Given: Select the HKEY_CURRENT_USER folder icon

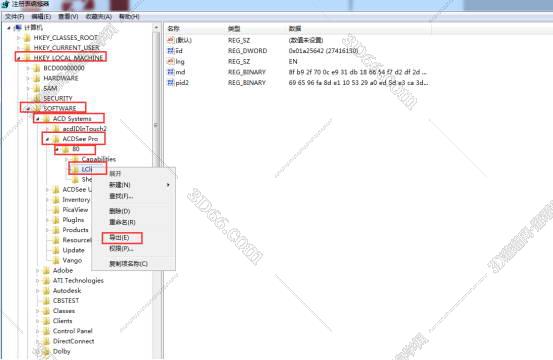Looking at the screenshot, I should pos(27,48).
